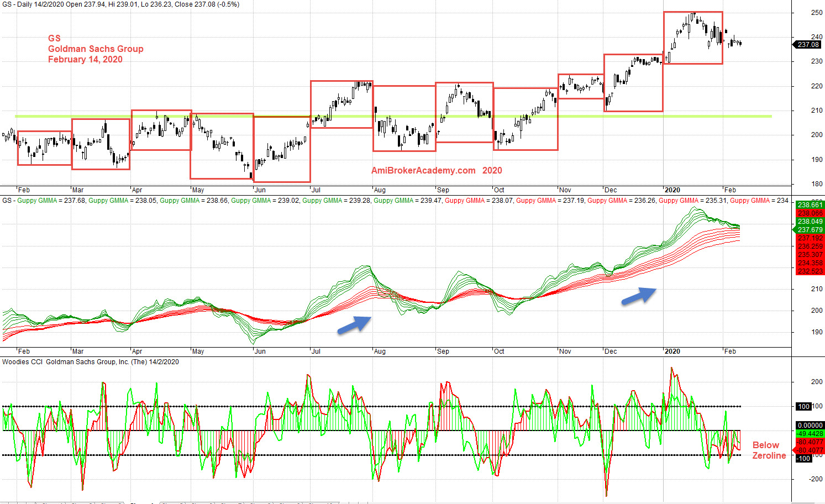This screenshot has width=825, height=504.
Task: Click 'Guppy GMMA = 237.68' in Guppy pane title
Action: [51, 201]
